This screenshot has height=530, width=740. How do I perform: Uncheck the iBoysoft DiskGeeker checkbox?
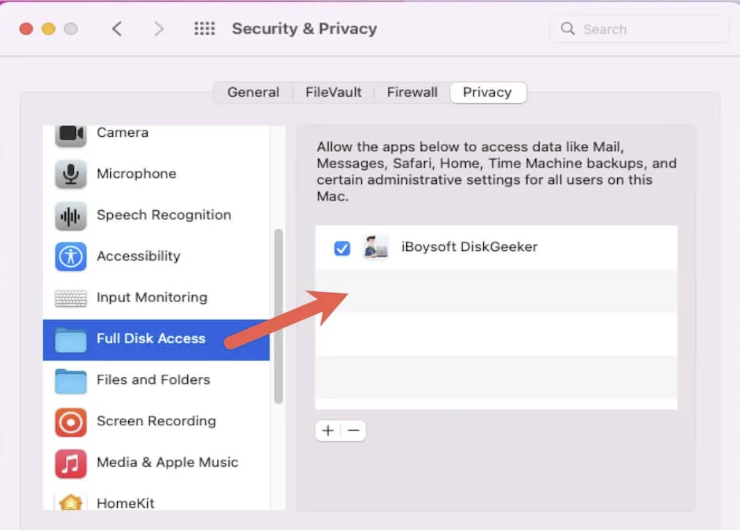point(342,248)
